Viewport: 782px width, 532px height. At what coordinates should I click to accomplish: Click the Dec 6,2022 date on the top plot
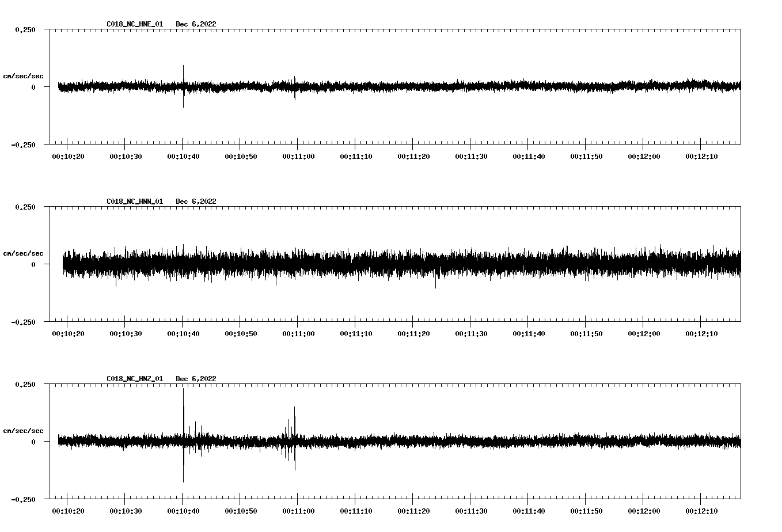click(196, 24)
